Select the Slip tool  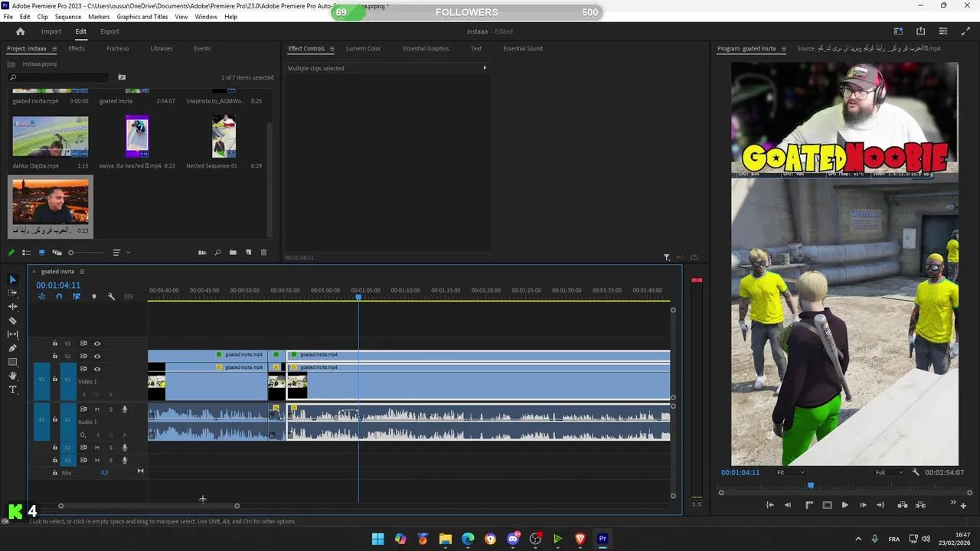pos(12,334)
